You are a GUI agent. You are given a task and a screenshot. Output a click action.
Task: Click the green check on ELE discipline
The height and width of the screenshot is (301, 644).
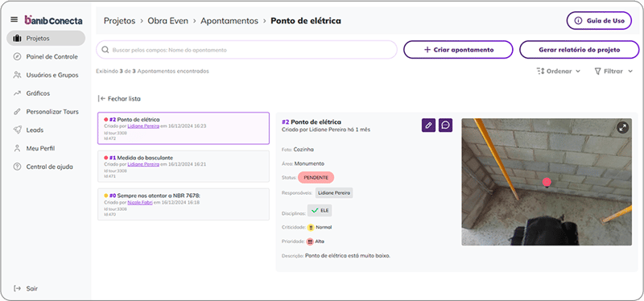315,211
